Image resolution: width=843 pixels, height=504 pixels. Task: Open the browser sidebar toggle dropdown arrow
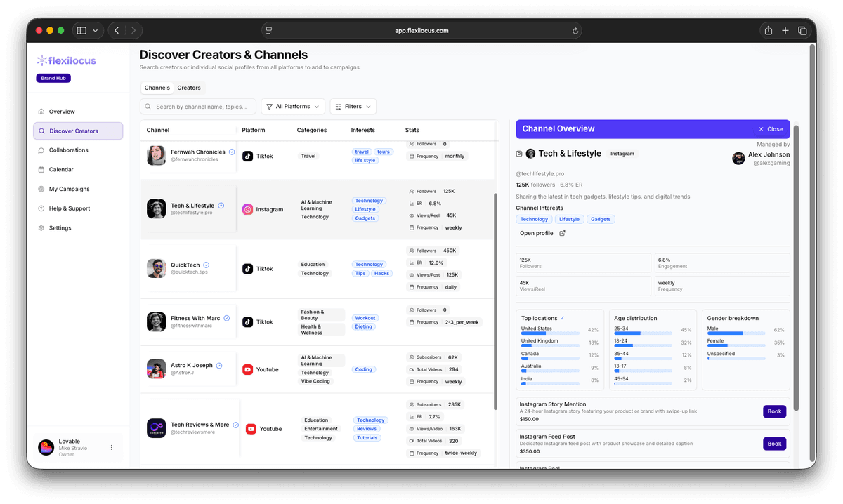(96, 31)
